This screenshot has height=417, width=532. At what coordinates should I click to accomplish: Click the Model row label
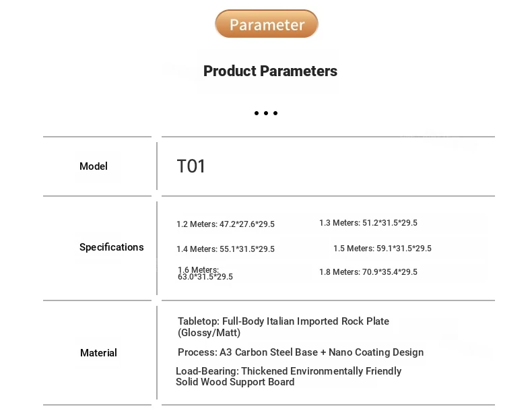[94, 166]
